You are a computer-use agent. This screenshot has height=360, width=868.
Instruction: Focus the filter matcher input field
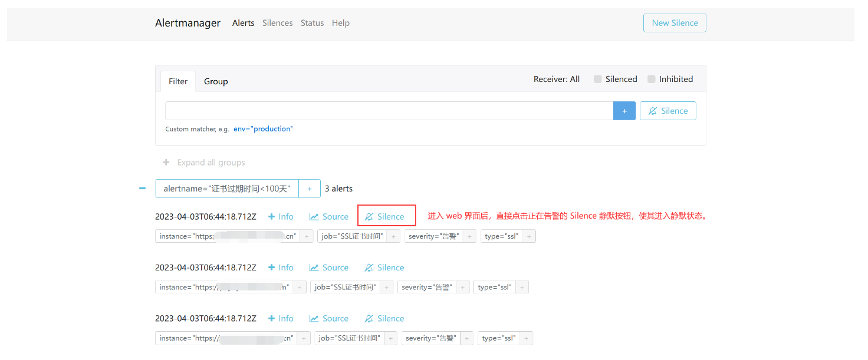coord(389,111)
